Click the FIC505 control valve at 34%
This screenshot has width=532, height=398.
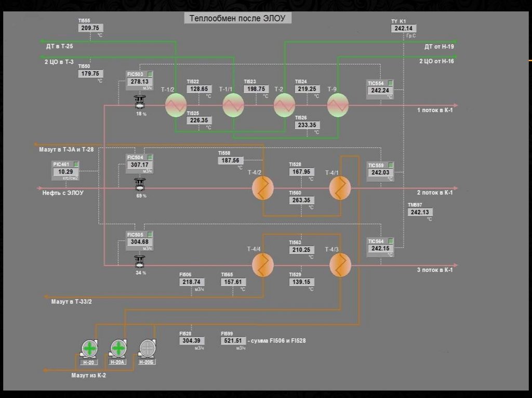coord(139,261)
